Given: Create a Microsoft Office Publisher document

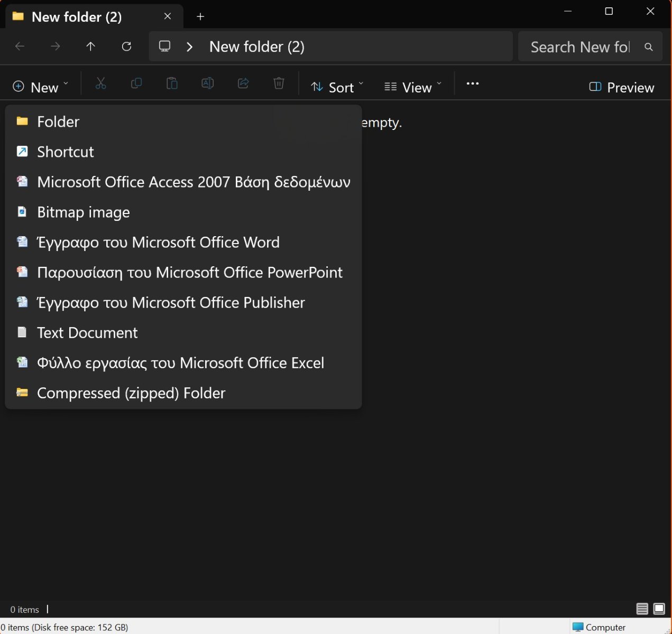Looking at the screenshot, I should (183, 302).
